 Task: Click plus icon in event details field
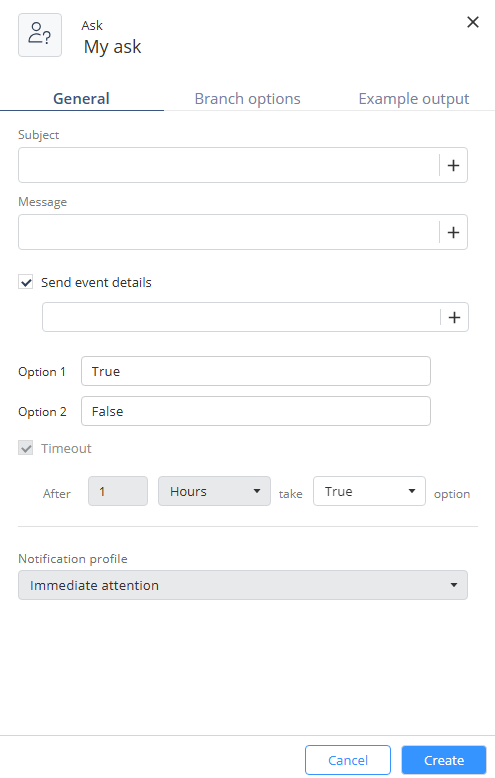click(x=454, y=317)
